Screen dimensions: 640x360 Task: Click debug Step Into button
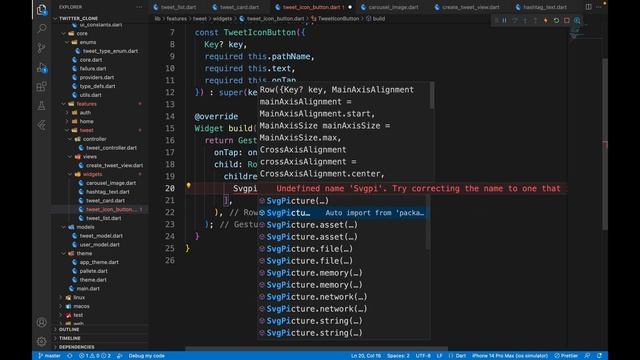coord(525,20)
